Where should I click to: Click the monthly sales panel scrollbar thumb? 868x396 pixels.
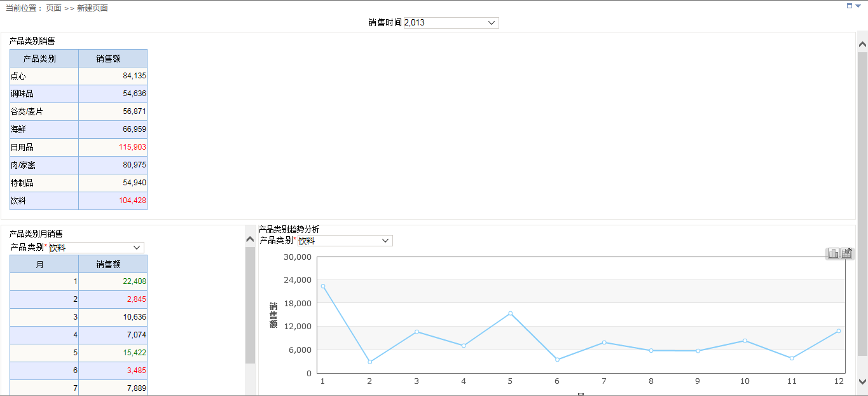(250, 306)
